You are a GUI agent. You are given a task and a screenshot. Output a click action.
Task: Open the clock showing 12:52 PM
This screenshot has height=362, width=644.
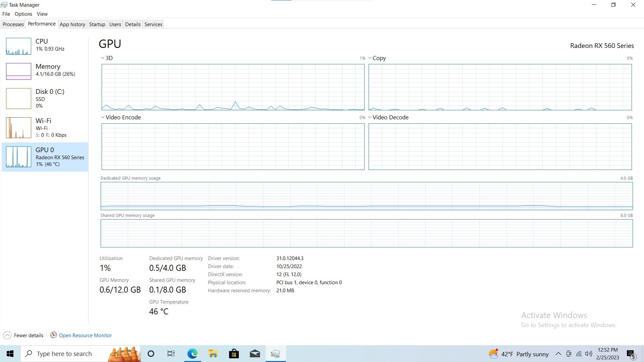pyautogui.click(x=607, y=354)
